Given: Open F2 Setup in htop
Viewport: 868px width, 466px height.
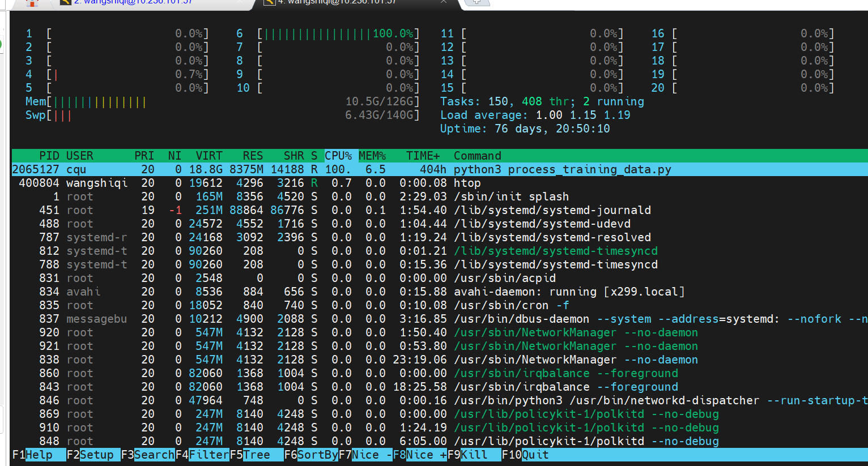Looking at the screenshot, I should tap(93, 455).
